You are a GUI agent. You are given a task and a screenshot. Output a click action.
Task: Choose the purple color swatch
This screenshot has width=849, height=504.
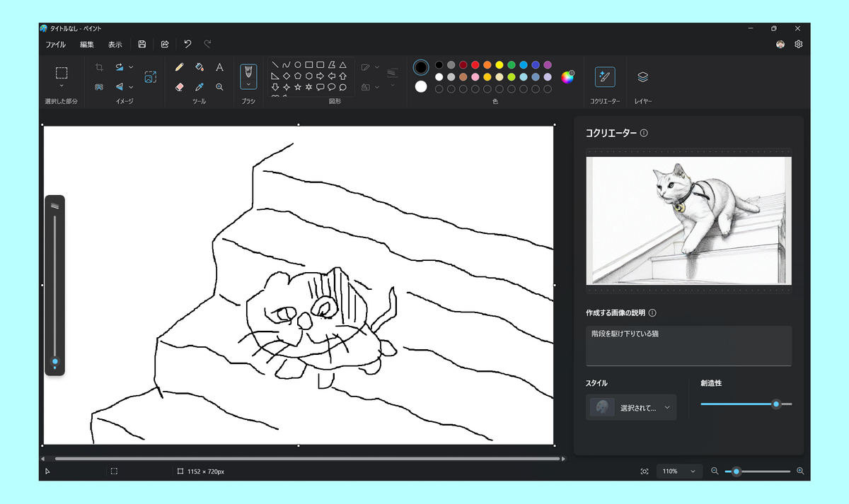click(547, 65)
